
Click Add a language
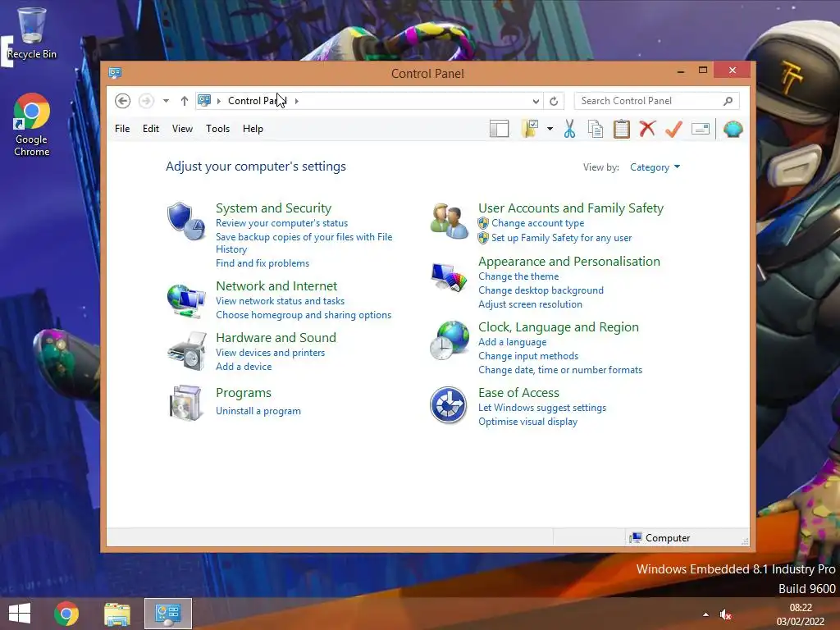tap(512, 342)
